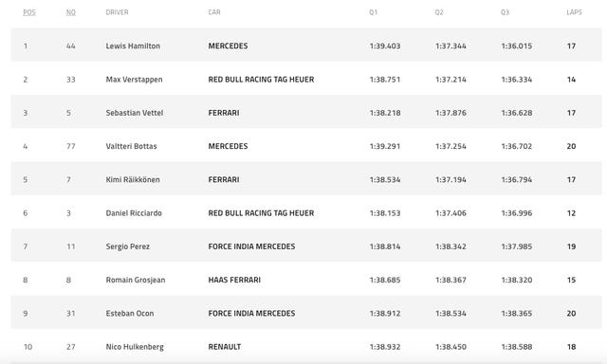The image size is (607, 364).
Task: Select the RENAULT car entry
Action: (225, 347)
